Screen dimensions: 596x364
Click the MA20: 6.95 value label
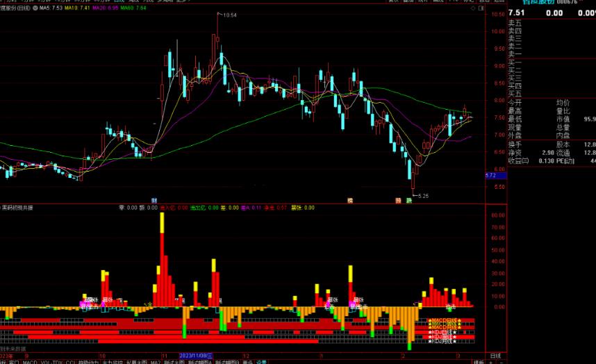coord(106,8)
